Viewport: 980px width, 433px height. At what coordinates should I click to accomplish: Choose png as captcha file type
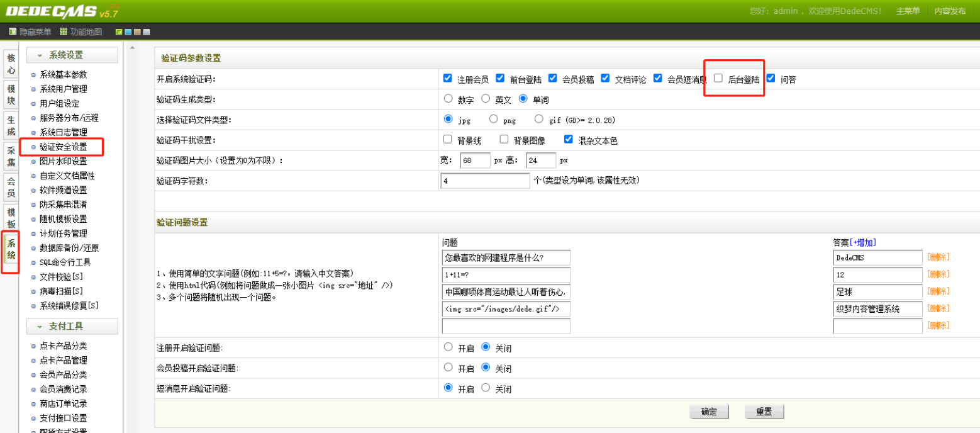pyautogui.click(x=493, y=119)
